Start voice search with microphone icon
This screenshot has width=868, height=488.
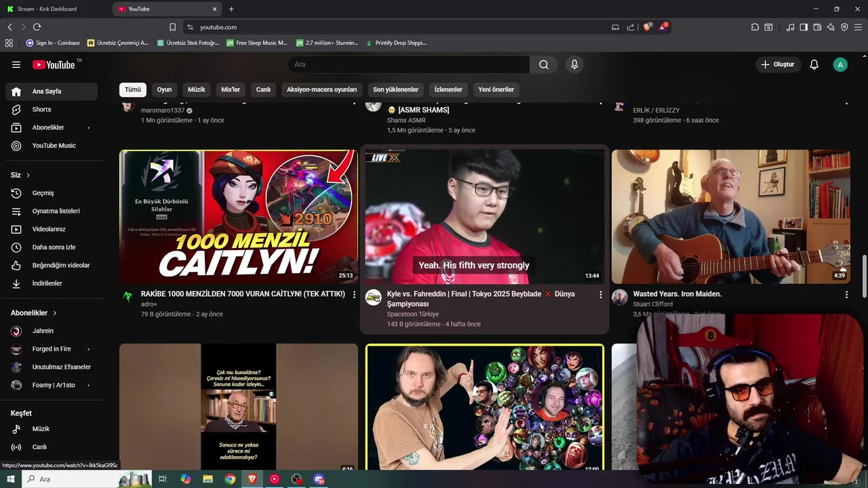tap(574, 64)
